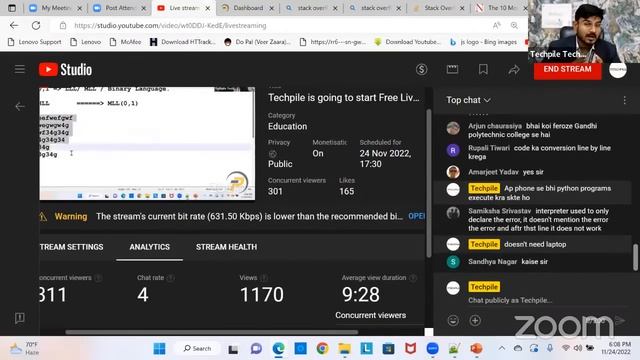This screenshot has height=360, width=640.
Task: Click the stream title Techpile is going to start
Action: [343, 98]
